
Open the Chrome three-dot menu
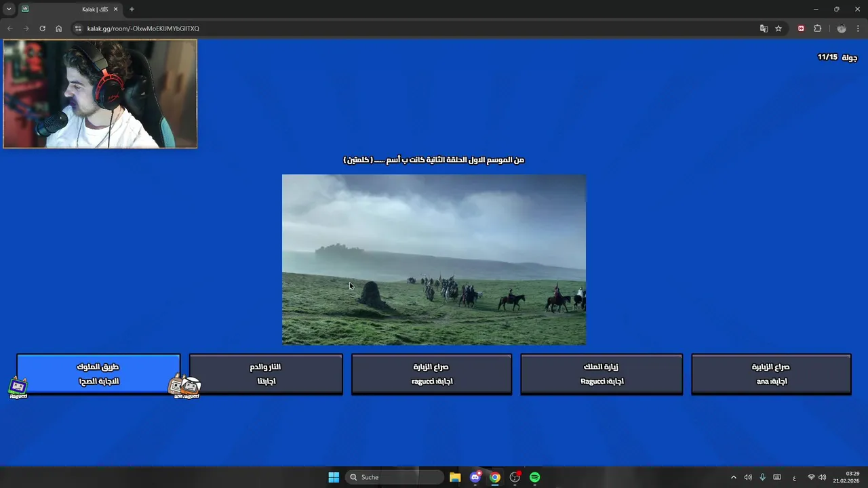pyautogui.click(x=859, y=28)
